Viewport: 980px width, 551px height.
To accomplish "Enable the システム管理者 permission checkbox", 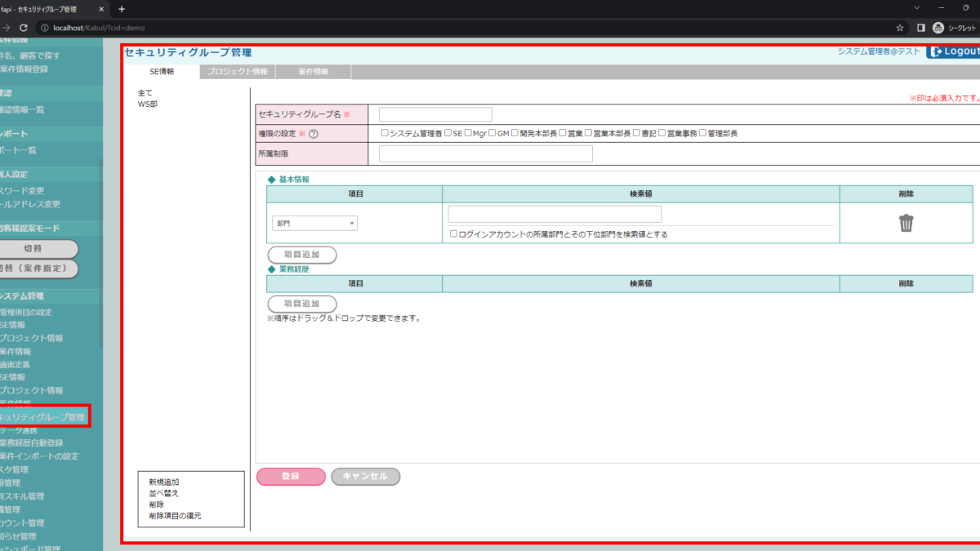I will pyautogui.click(x=385, y=133).
